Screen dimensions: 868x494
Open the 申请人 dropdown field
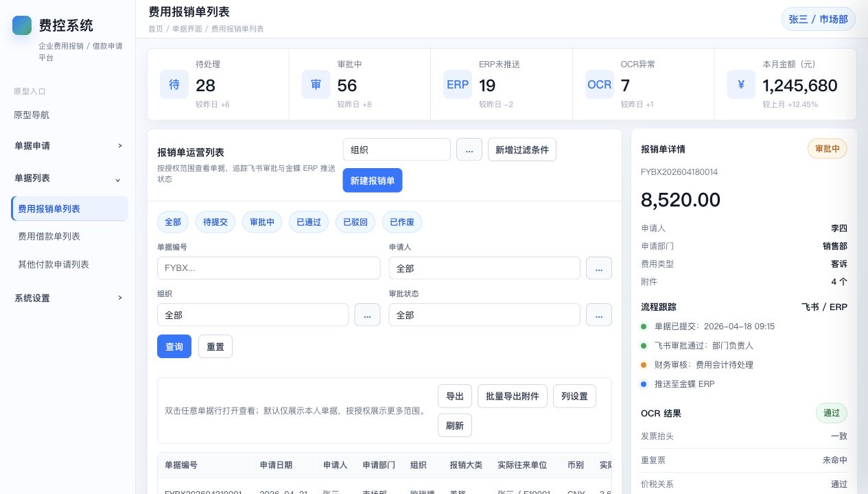pos(484,268)
